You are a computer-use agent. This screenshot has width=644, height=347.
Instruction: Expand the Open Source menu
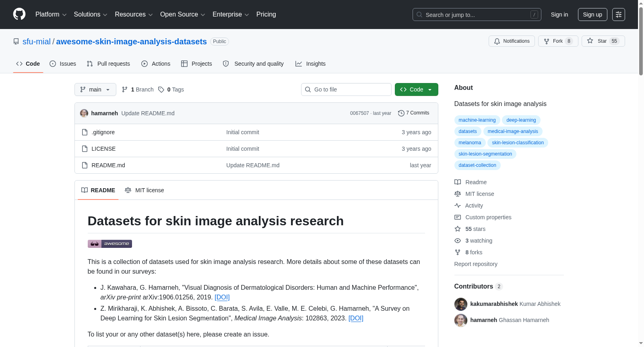click(183, 15)
